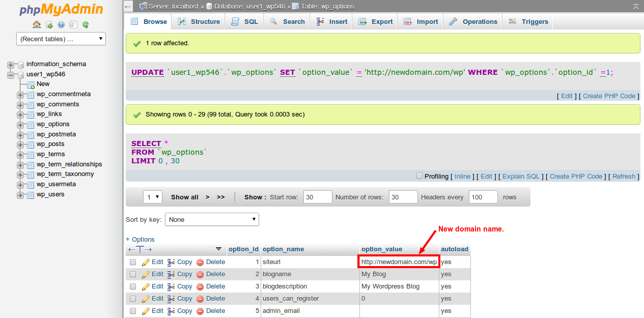
Task: Select the checkbox beside admin_email row
Action: pyautogui.click(x=133, y=311)
